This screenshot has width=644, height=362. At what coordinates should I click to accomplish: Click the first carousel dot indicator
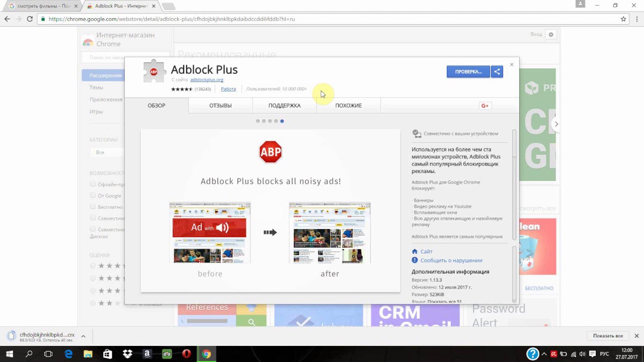pos(258,121)
